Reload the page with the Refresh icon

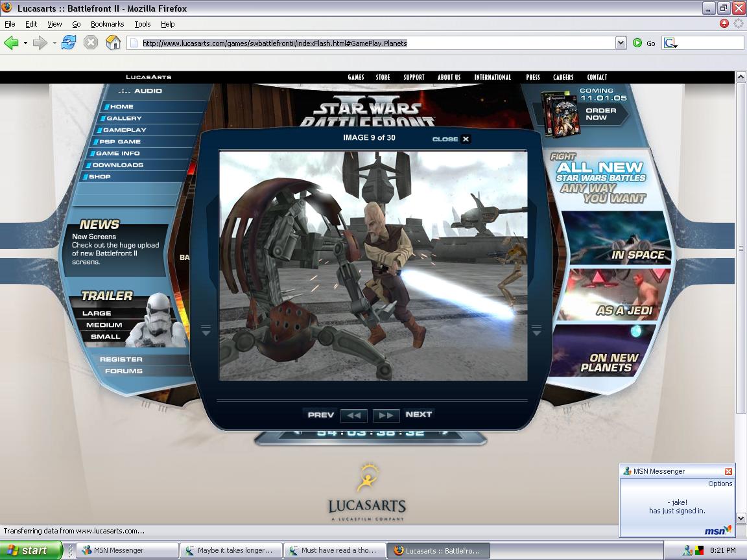tap(69, 42)
